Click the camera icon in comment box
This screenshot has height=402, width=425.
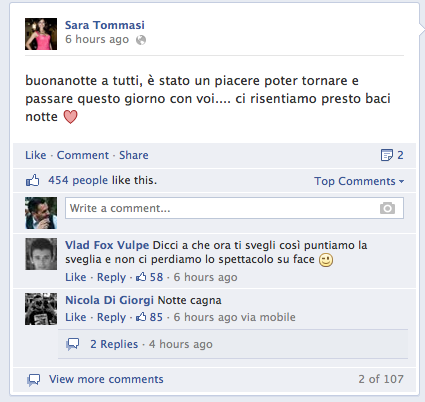click(x=387, y=208)
